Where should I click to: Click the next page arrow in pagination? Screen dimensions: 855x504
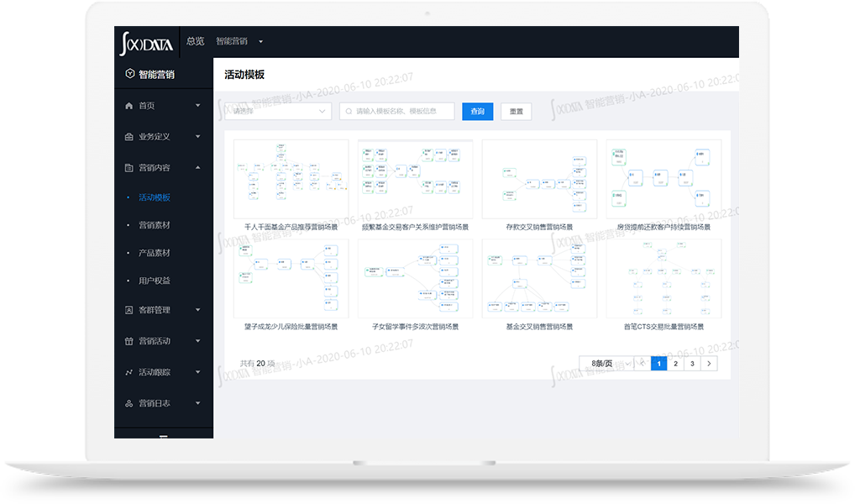[710, 364]
